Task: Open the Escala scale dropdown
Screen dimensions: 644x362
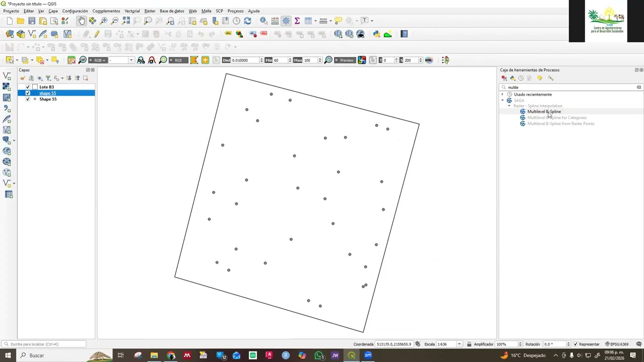Action: click(x=459, y=344)
